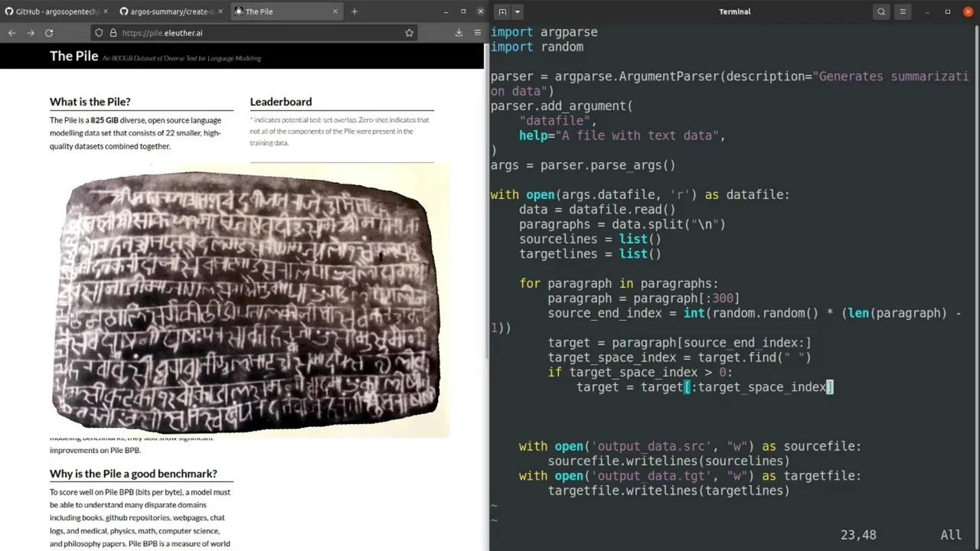Click the Leaderboard heading
The width and height of the screenshot is (980, 551).
pos(281,102)
